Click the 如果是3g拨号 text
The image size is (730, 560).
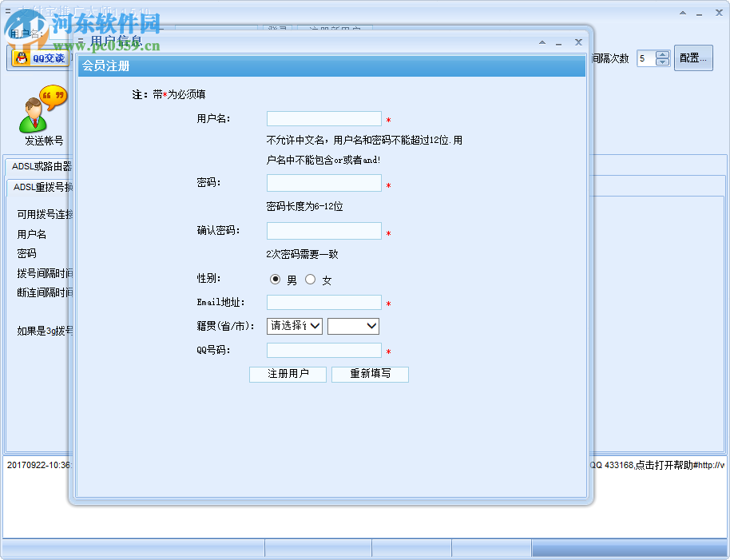click(x=46, y=331)
